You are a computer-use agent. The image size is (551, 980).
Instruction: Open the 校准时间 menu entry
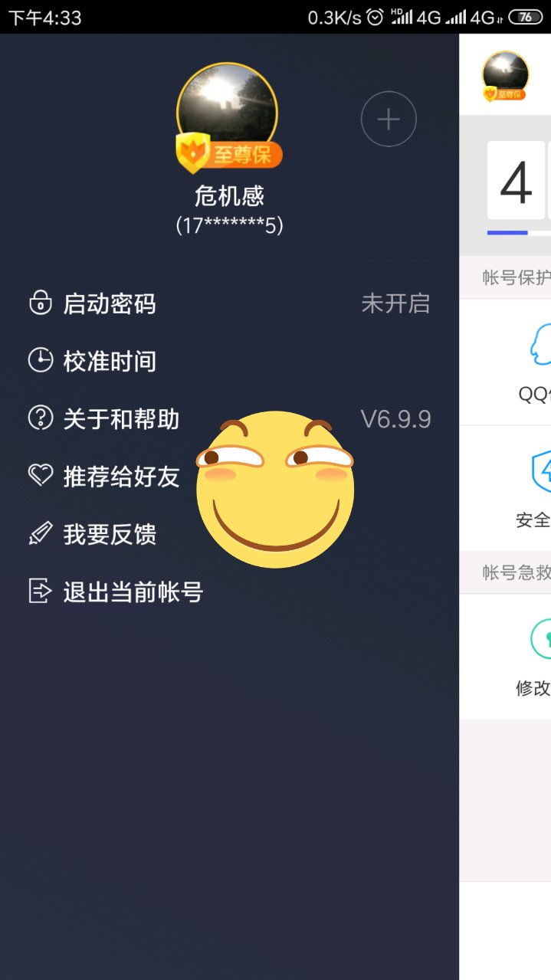[x=229, y=361]
